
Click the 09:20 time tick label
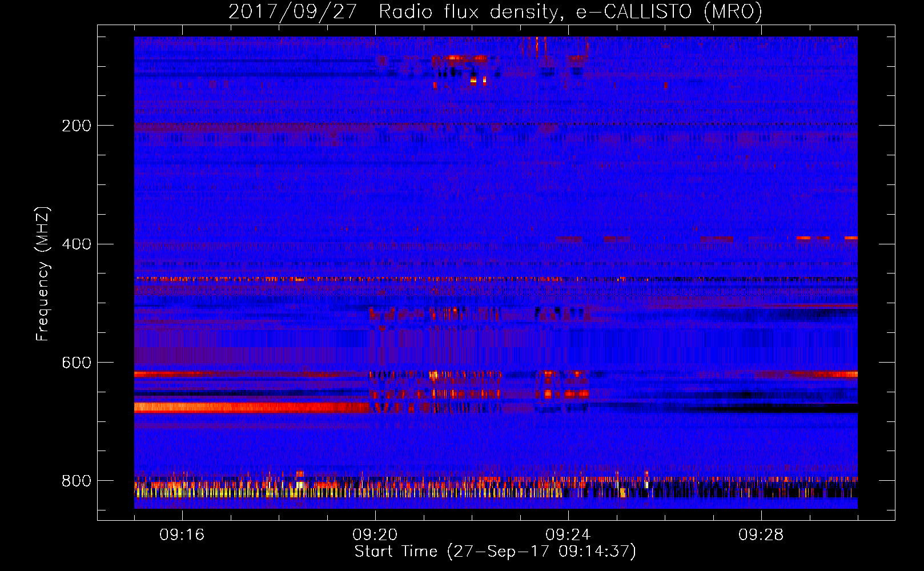tap(375, 535)
